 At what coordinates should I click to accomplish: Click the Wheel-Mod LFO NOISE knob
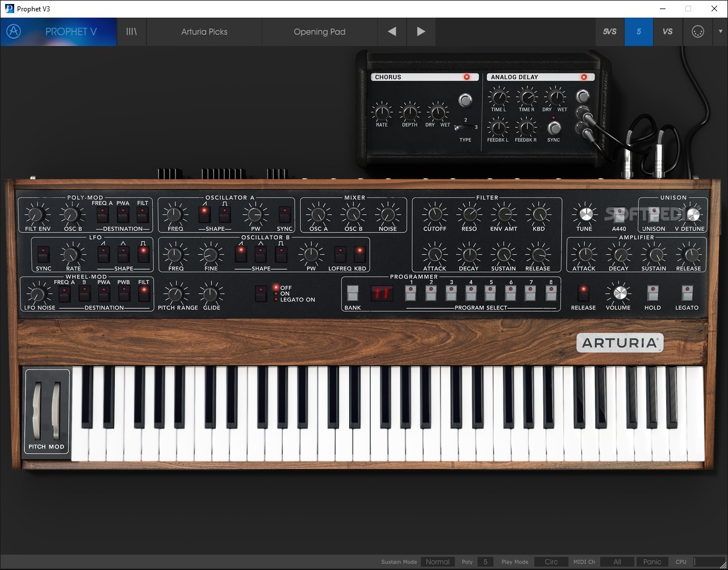(x=37, y=294)
